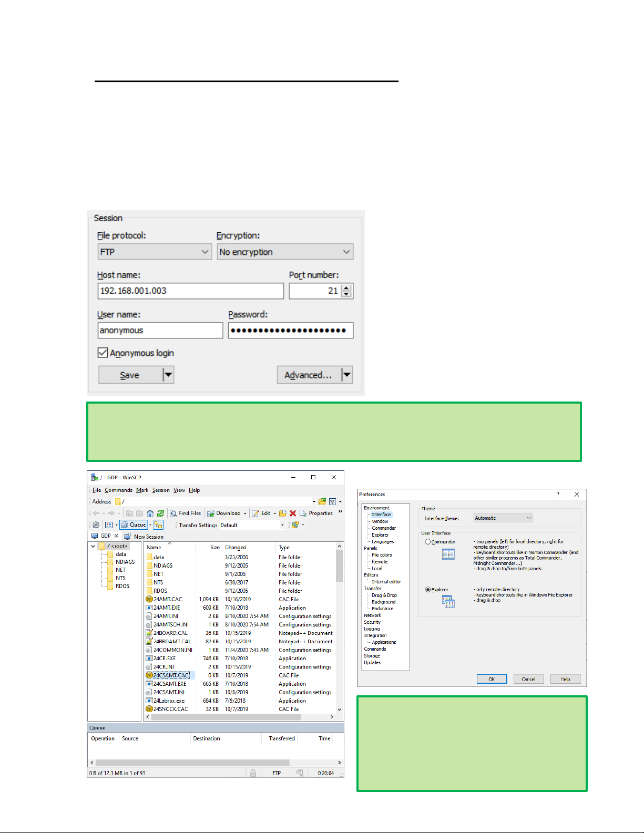
Task: Click the lock icon in WinSCP status bar
Action: [253, 773]
